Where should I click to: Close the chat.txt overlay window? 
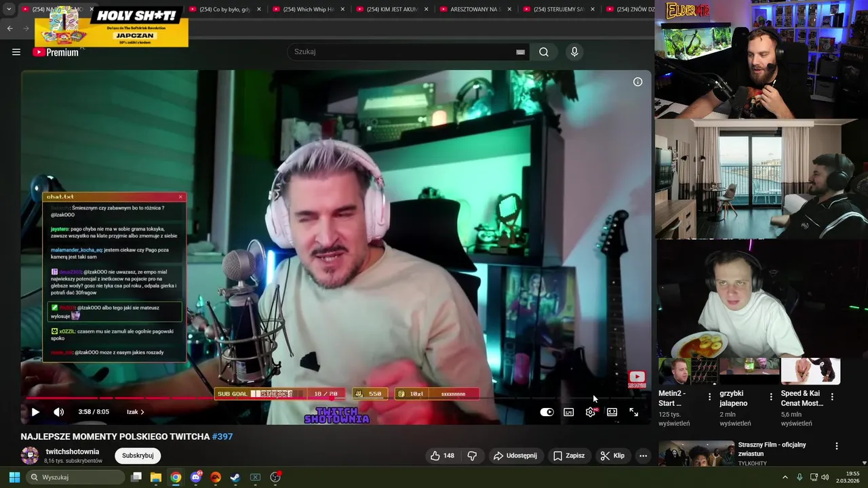[x=180, y=197]
